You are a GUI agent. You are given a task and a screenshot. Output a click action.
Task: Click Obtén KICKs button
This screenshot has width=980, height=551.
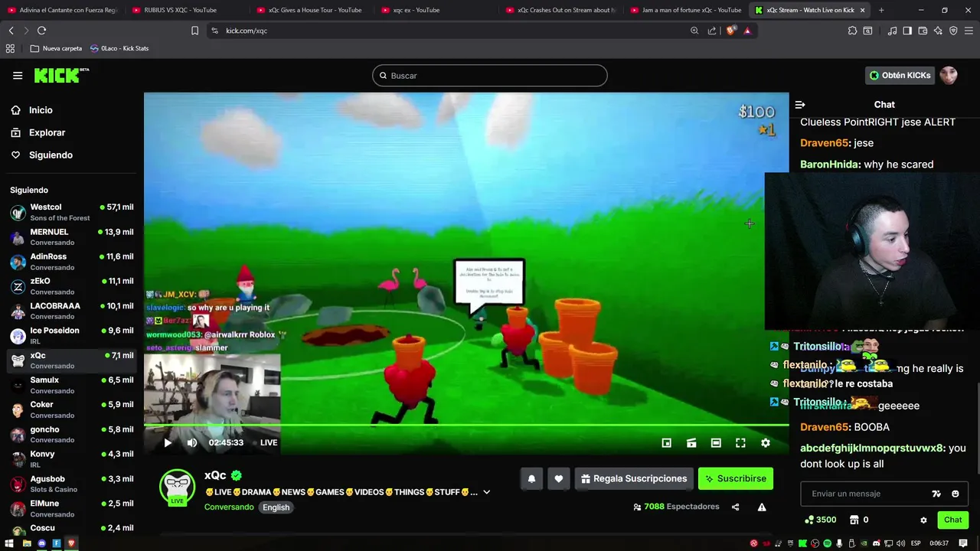tap(900, 75)
